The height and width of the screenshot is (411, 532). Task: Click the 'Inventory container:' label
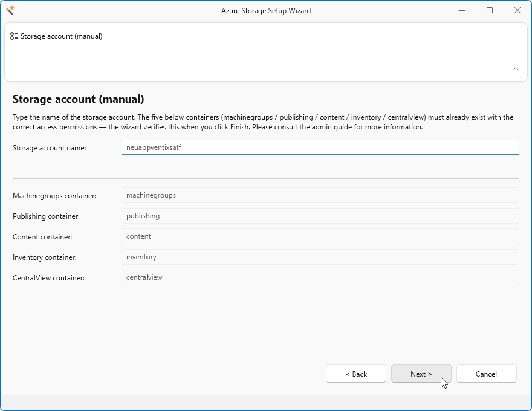[45, 257]
